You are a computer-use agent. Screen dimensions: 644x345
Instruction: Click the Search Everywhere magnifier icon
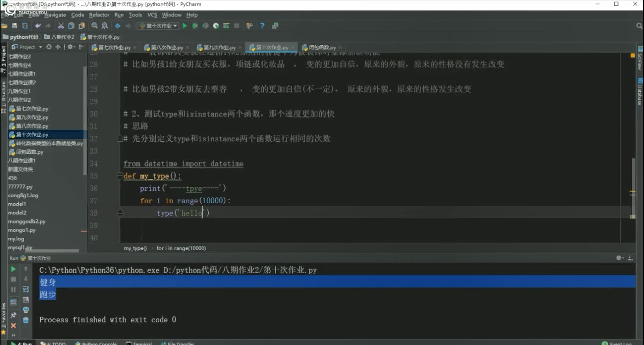click(x=639, y=26)
